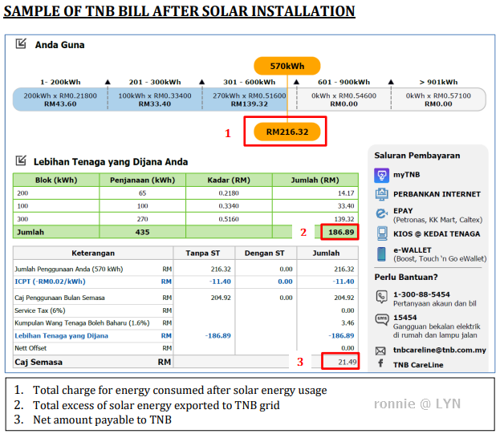This screenshot has width=504, height=442.
Task: Click the PERBANKAN INTERNET label
Action: [437, 194]
